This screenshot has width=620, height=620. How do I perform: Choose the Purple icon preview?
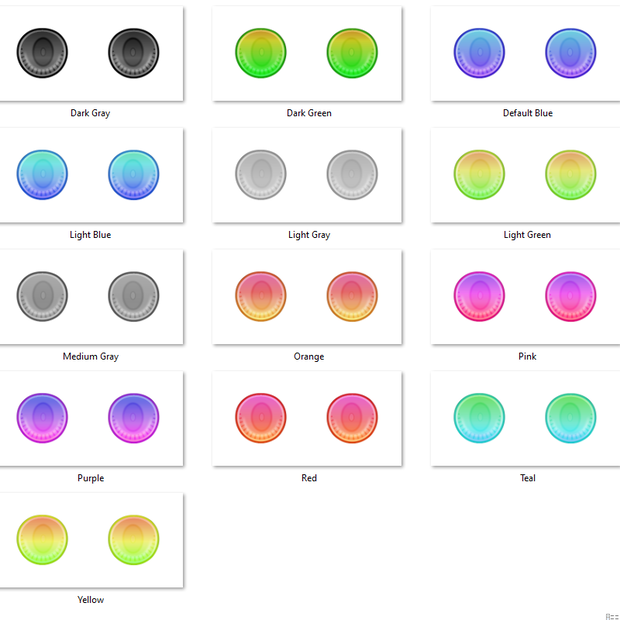[91, 419]
